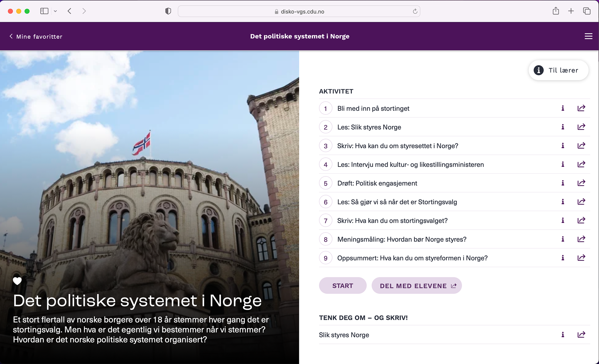
Task: Go back in browser history
Action: click(x=69, y=11)
